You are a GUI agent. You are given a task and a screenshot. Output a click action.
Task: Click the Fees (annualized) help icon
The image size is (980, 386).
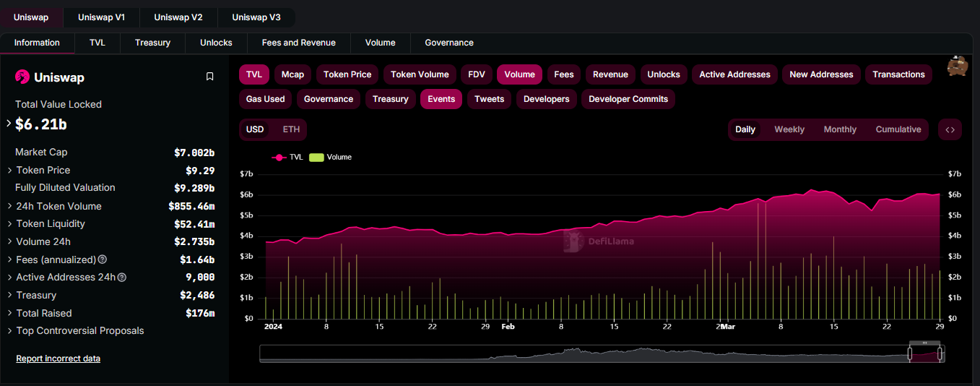pos(103,260)
